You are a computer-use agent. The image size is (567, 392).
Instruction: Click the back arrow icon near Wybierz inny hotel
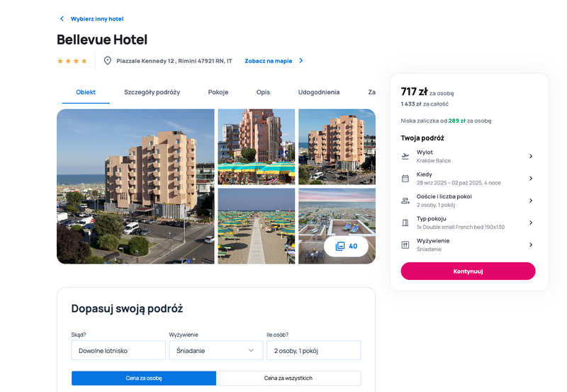(62, 18)
